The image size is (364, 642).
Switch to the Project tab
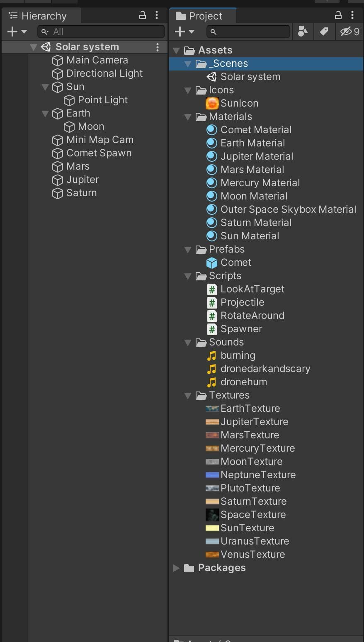[x=203, y=16]
